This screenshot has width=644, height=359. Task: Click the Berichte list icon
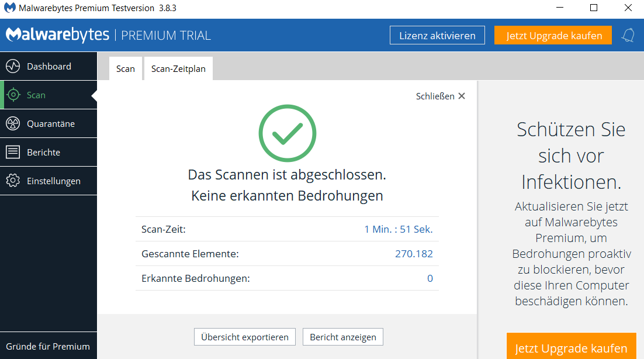click(13, 152)
